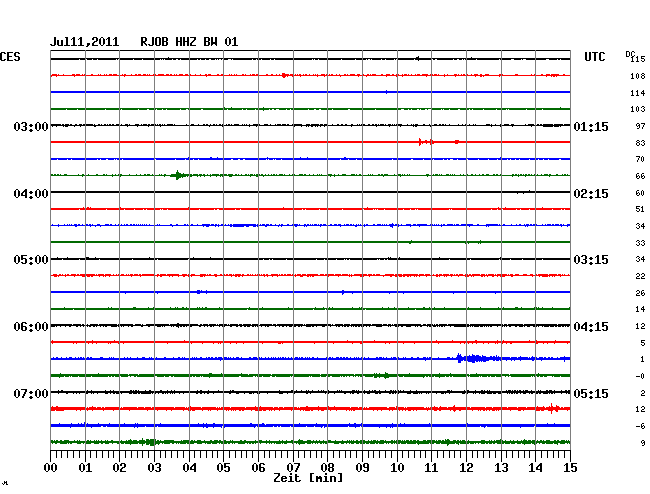The image size is (650, 494).
Task: Click minute tick label 06
Action: point(258,468)
